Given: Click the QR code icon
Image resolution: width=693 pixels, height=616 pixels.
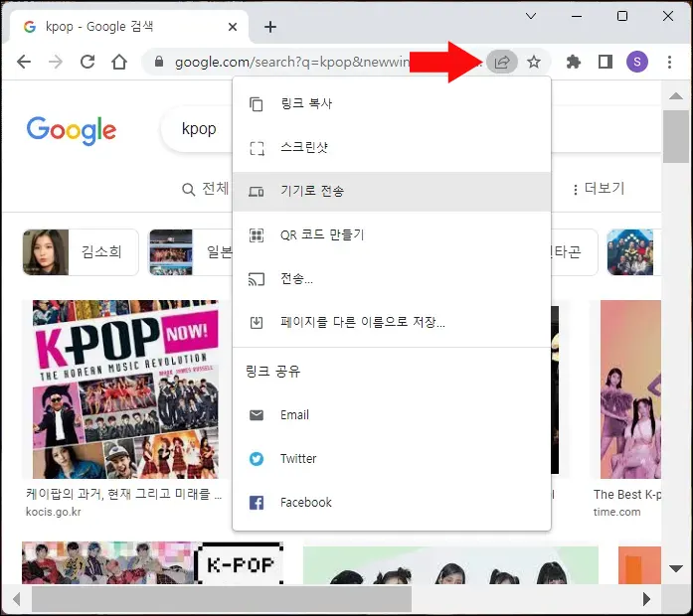Looking at the screenshot, I should tap(257, 234).
